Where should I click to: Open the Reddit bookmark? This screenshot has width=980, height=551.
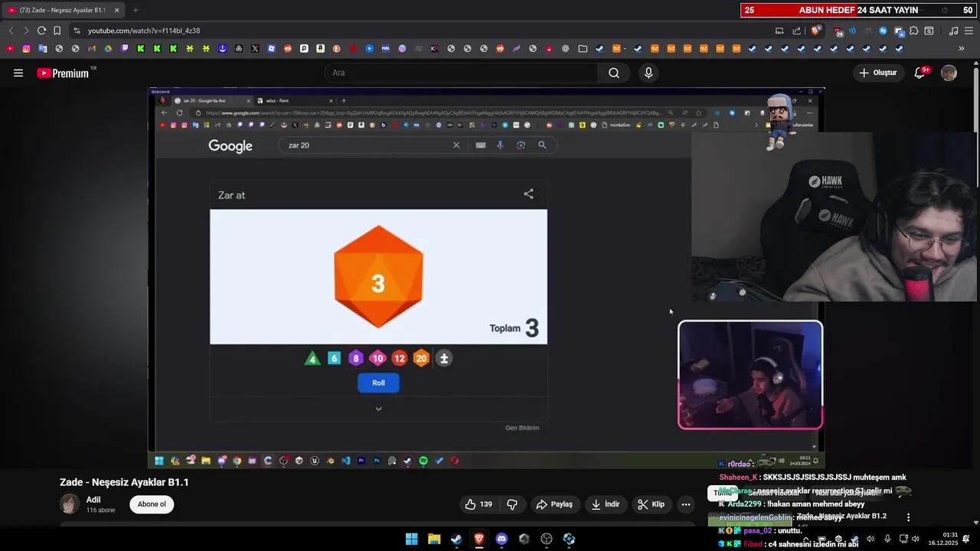[x=288, y=48]
